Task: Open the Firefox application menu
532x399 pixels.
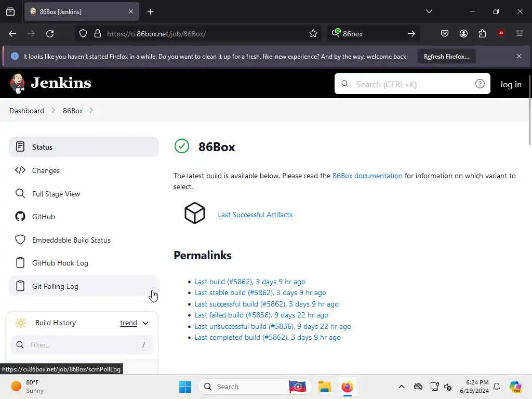Action: pyautogui.click(x=519, y=33)
